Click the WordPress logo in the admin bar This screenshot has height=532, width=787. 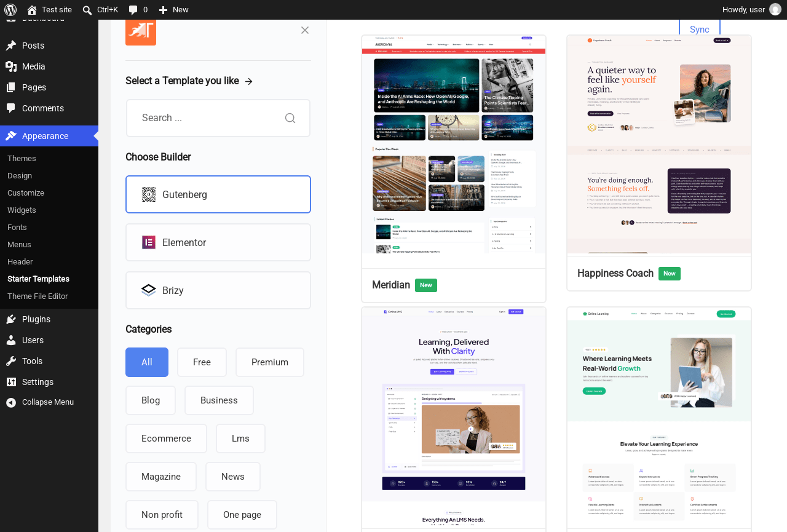point(10,10)
